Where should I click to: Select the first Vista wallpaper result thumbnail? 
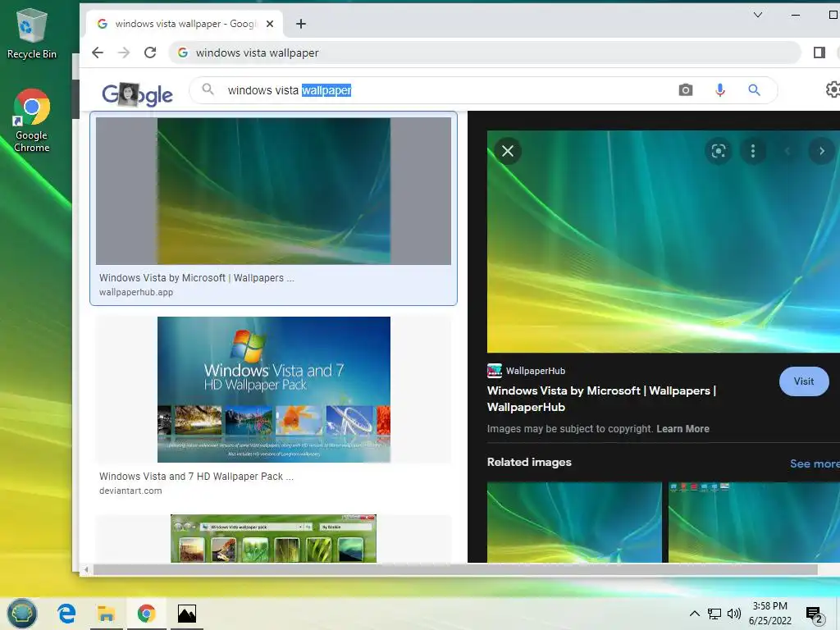273,190
